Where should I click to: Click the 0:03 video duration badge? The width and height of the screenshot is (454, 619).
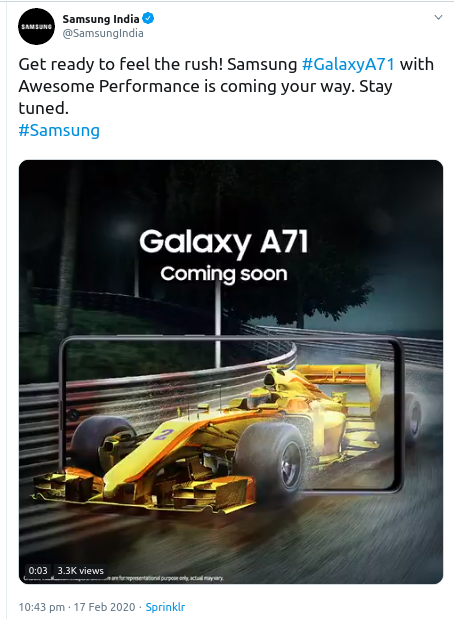pyautogui.click(x=38, y=570)
